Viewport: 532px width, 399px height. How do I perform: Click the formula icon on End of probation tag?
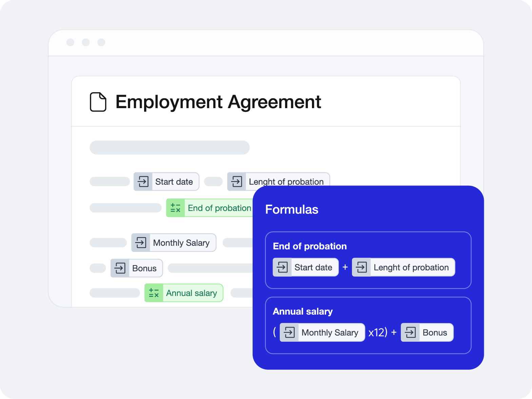[175, 208]
